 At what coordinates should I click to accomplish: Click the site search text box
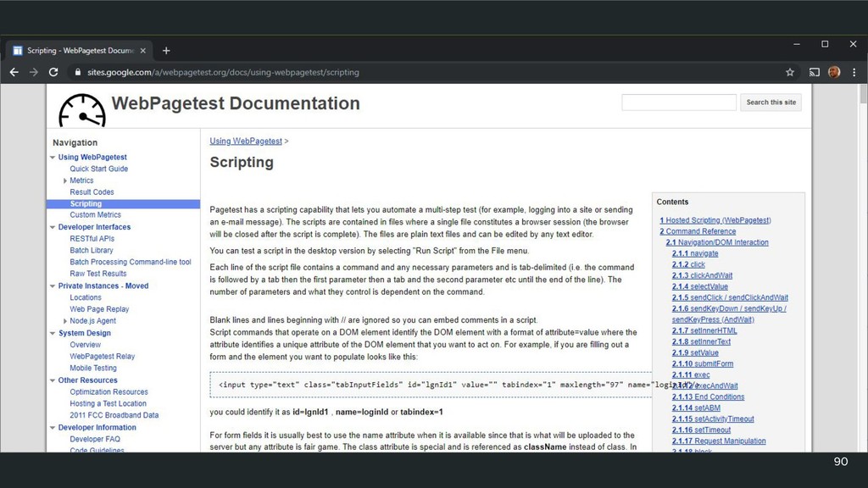679,103
